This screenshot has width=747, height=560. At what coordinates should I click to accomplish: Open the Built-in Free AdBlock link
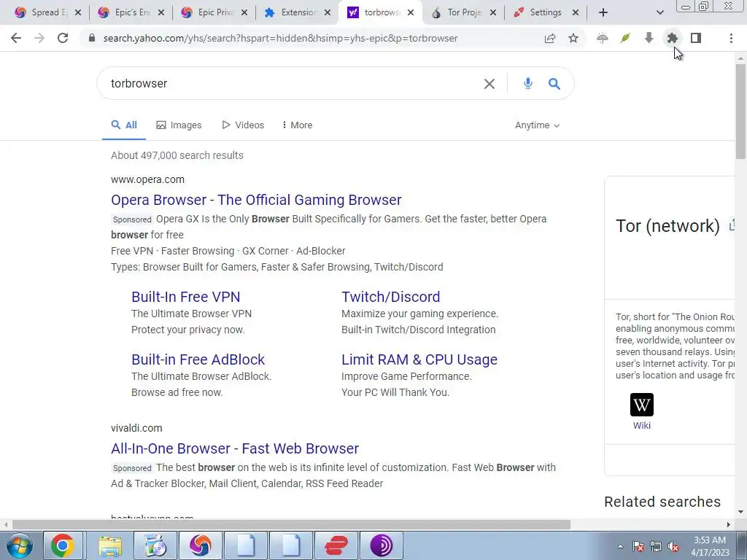click(198, 359)
